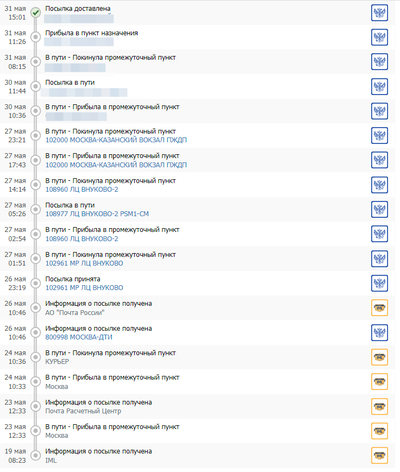This screenshot has width=400, height=472.
Task: Click Russian Post icon on Посылка принята row
Action: coord(379,283)
